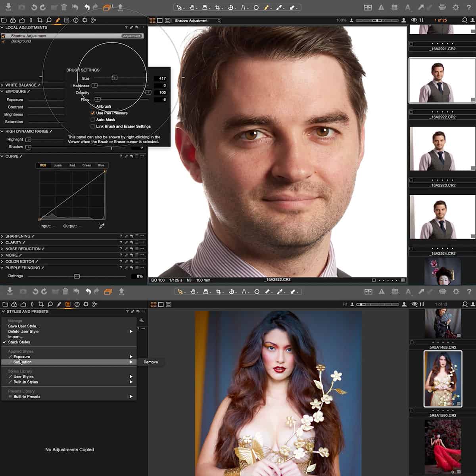Check the Auto Mask option
This screenshot has height=476, width=476.
(x=92, y=119)
